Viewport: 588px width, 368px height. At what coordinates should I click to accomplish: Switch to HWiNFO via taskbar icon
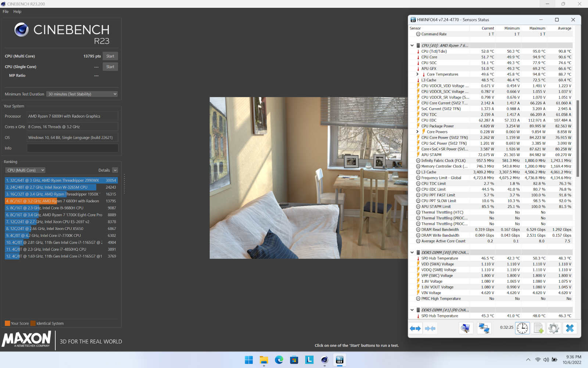[340, 360]
